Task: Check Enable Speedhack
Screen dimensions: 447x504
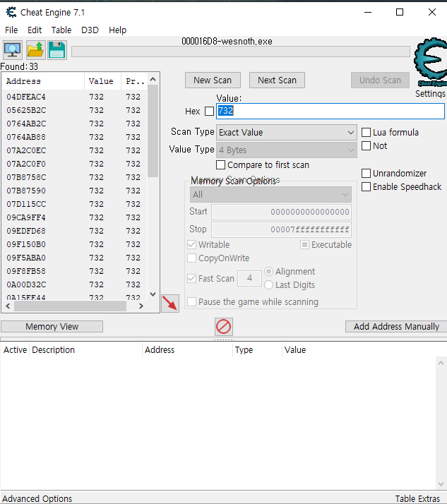Action: (x=366, y=187)
